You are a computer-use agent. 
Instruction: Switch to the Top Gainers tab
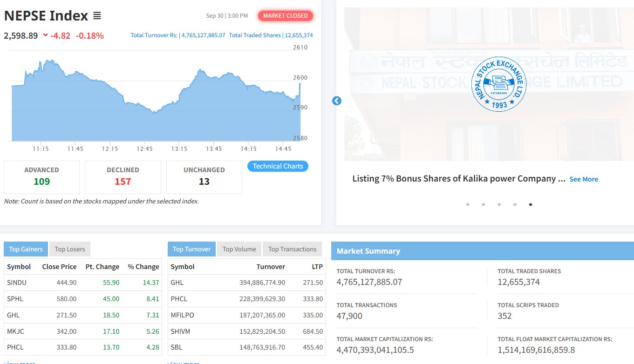pos(26,249)
